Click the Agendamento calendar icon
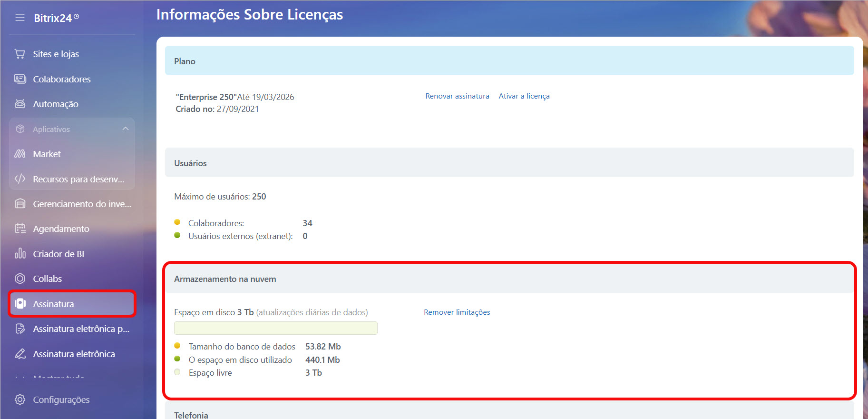The height and width of the screenshot is (419, 868). click(x=20, y=229)
